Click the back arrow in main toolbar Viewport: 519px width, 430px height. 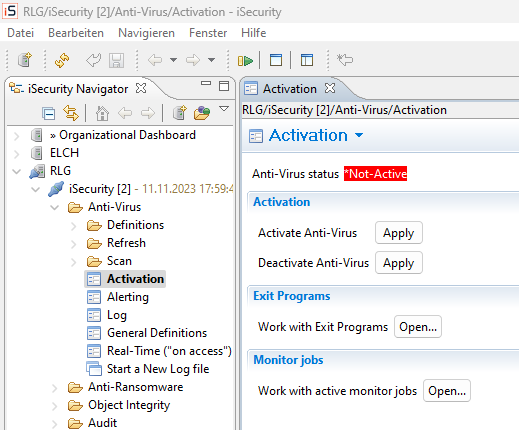point(155,60)
